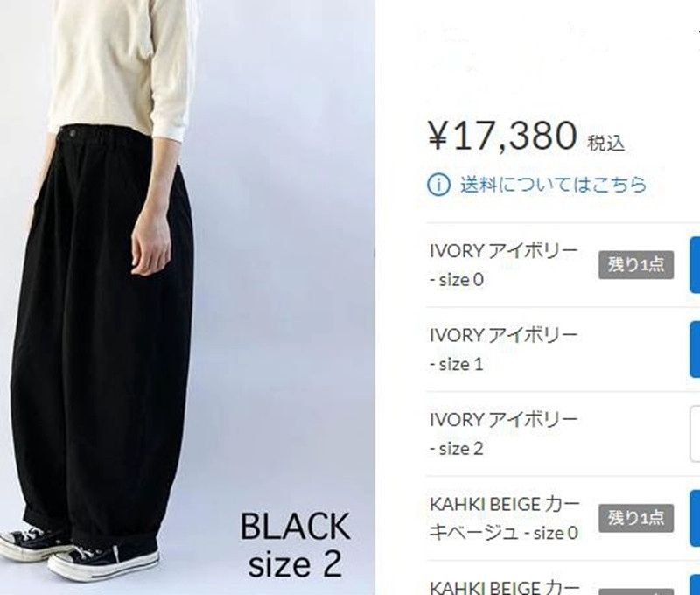
Task: Click the blue button for IVORY size 0
Action: (x=695, y=265)
